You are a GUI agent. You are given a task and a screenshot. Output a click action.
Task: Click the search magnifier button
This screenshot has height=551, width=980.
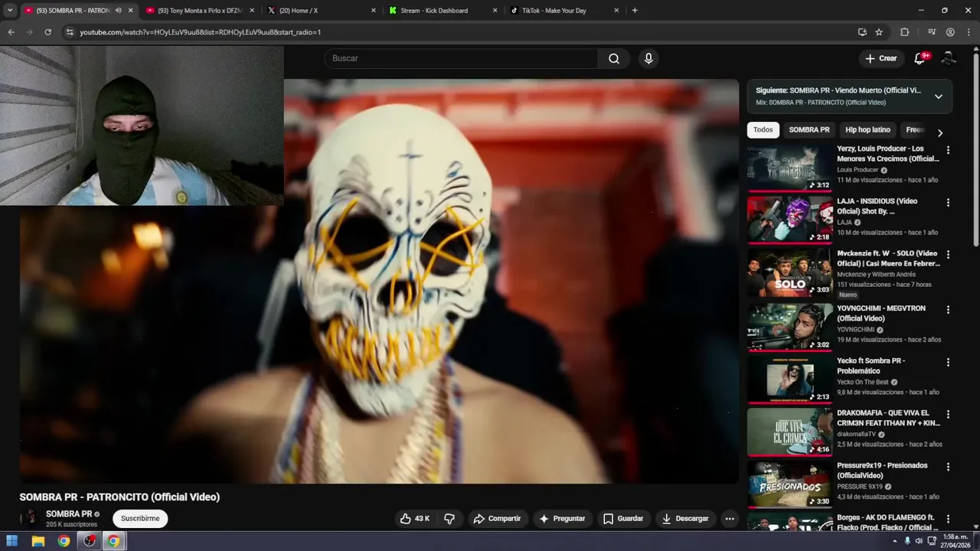pos(614,58)
